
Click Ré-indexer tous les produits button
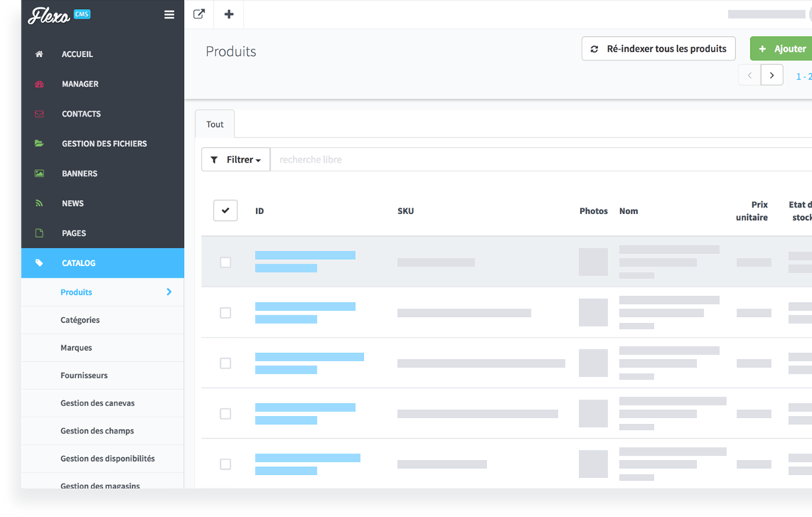tap(658, 49)
